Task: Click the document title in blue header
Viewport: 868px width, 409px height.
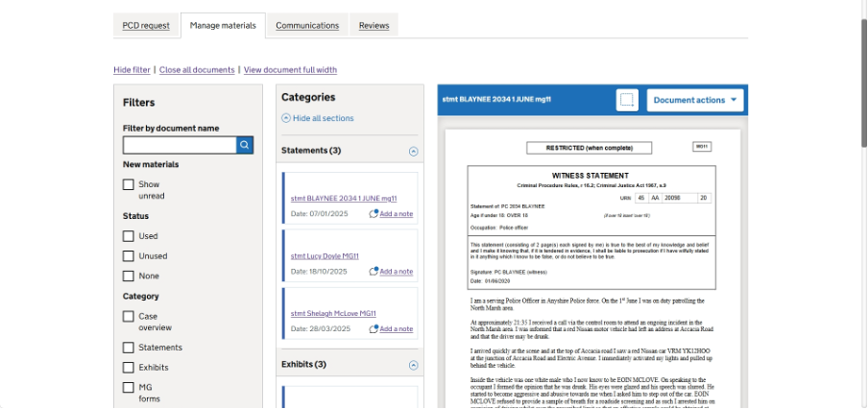Action: pos(496,100)
